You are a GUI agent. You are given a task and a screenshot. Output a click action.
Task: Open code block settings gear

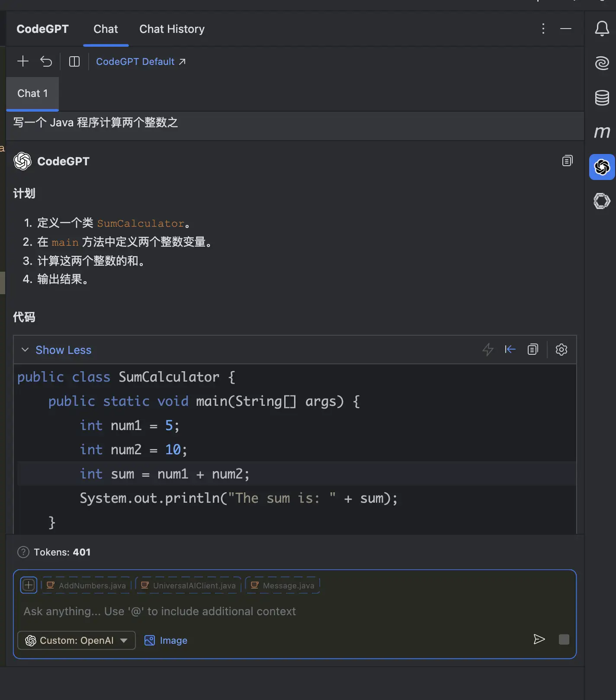(561, 349)
